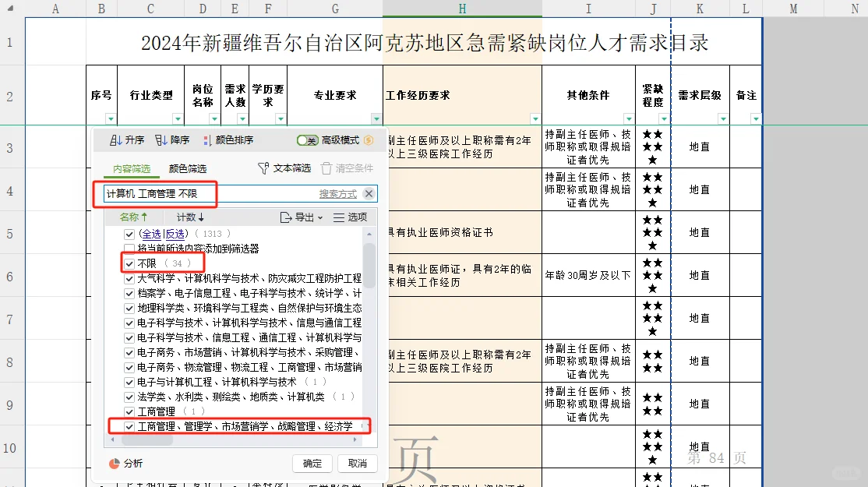Open the 文本筛选 text filter
This screenshot has width=868, height=487.
pos(284,168)
